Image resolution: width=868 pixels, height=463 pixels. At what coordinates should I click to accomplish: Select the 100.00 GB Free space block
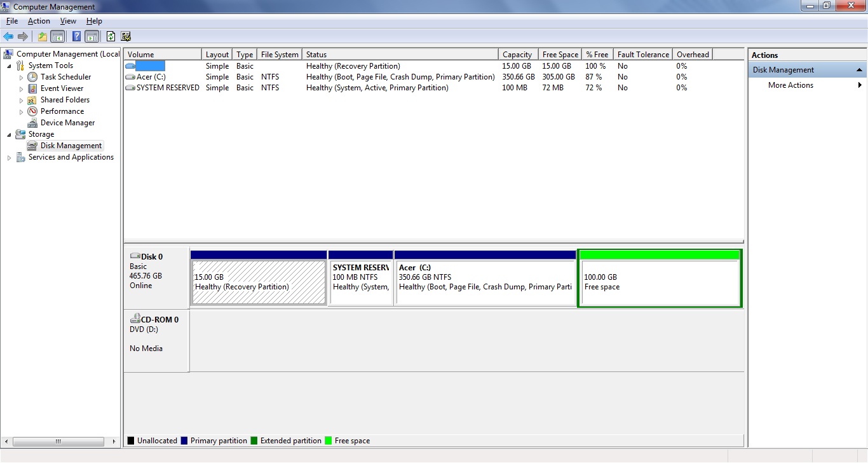[660, 279]
